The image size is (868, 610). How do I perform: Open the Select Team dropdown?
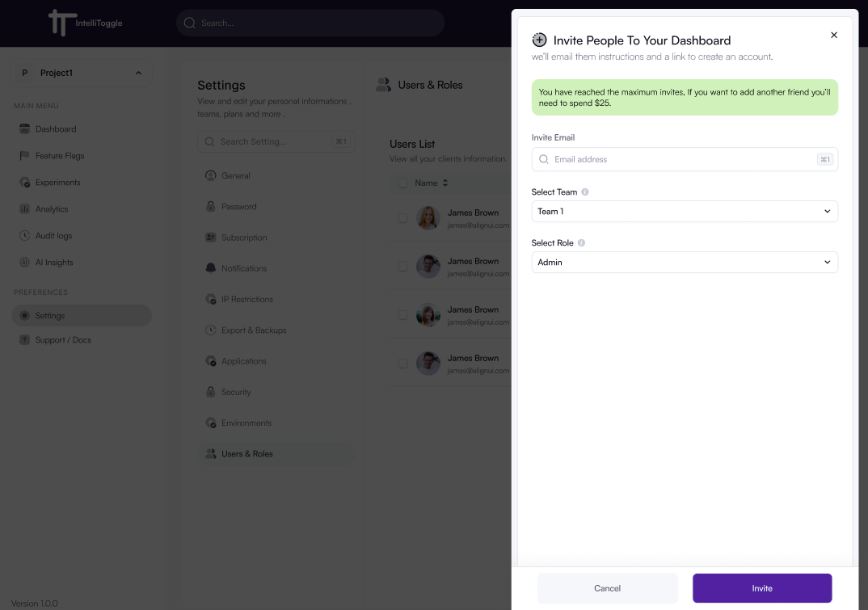tap(685, 211)
